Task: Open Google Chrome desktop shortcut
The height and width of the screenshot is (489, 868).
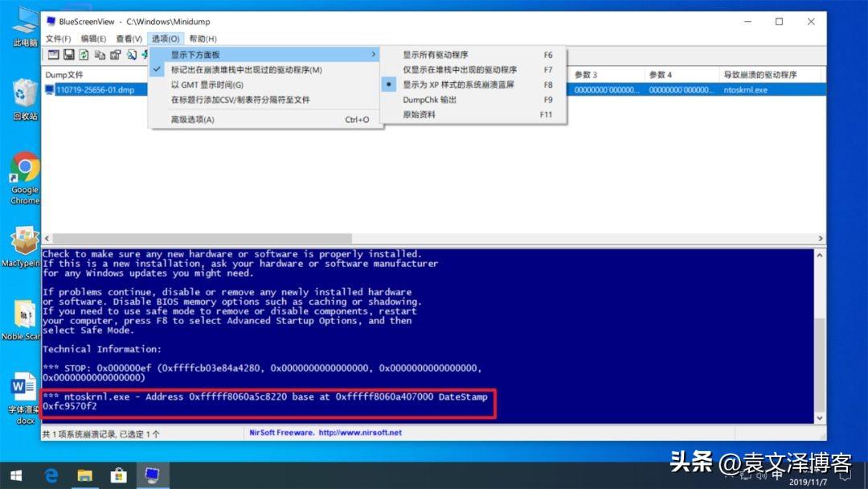Action: pos(25,179)
